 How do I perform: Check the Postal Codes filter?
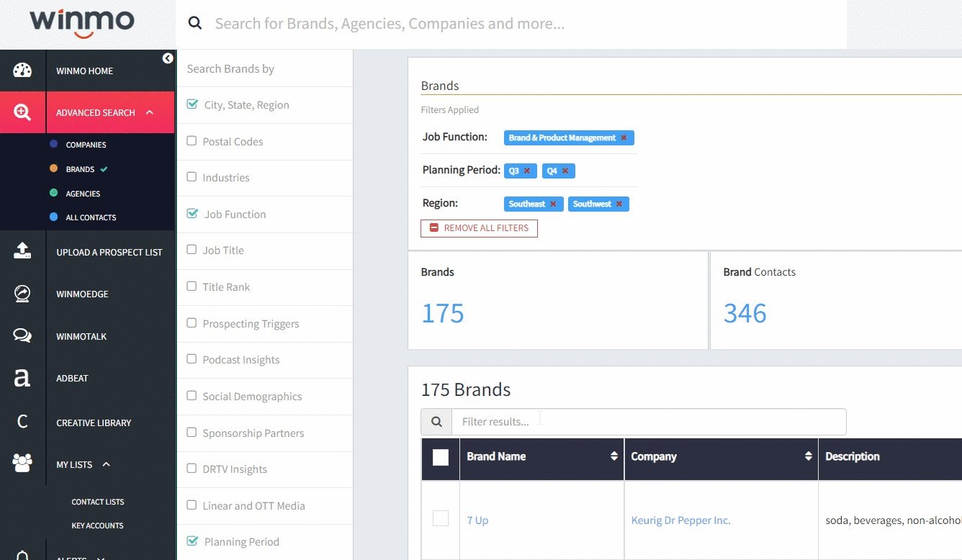pos(192,141)
